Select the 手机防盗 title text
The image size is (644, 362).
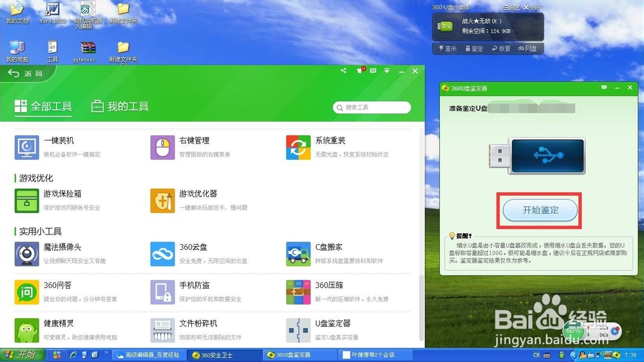(194, 285)
